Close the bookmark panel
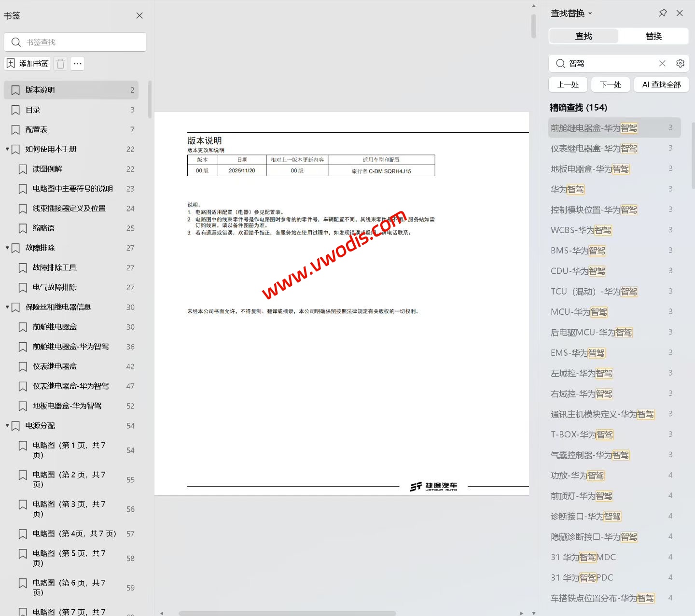This screenshot has width=695, height=616. click(x=139, y=15)
